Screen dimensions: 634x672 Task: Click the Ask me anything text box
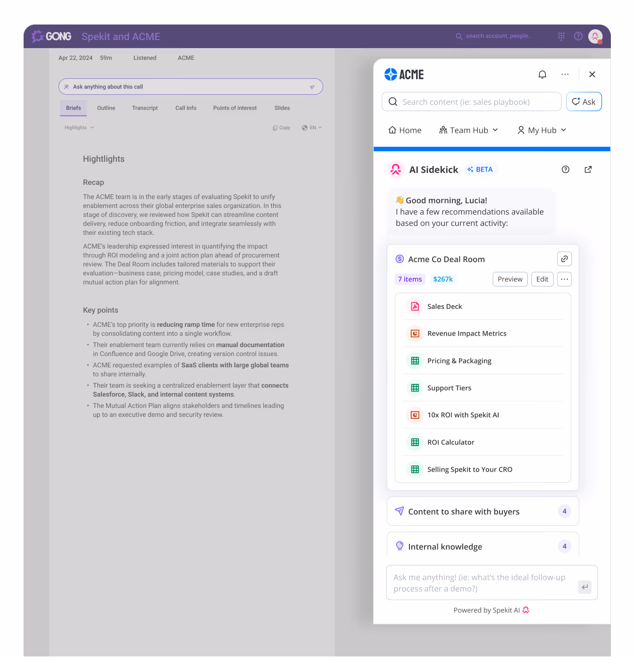click(492, 583)
